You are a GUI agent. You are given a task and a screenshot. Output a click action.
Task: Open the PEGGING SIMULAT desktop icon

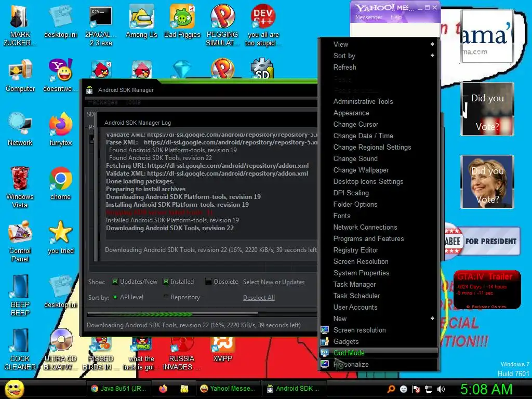(x=222, y=25)
